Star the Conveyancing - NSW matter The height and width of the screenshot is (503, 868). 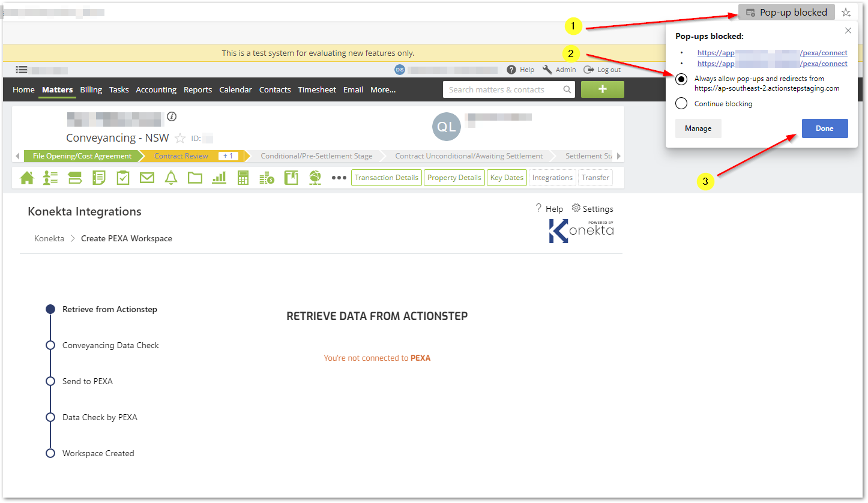180,138
